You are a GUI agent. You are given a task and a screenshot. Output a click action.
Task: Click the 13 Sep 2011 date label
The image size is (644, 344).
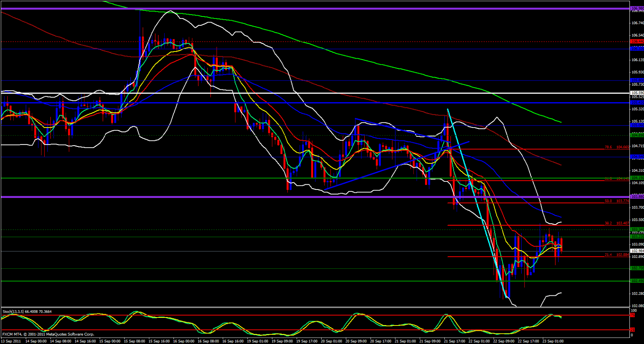(x=11, y=341)
